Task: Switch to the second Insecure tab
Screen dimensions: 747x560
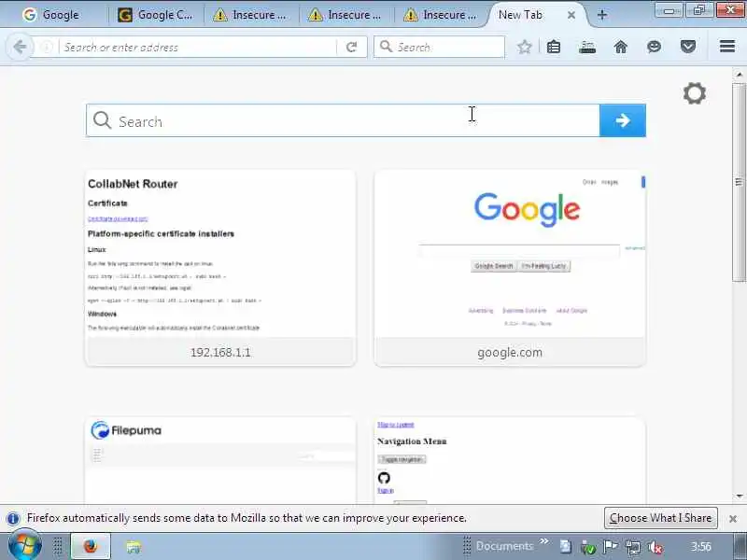Action: click(346, 15)
